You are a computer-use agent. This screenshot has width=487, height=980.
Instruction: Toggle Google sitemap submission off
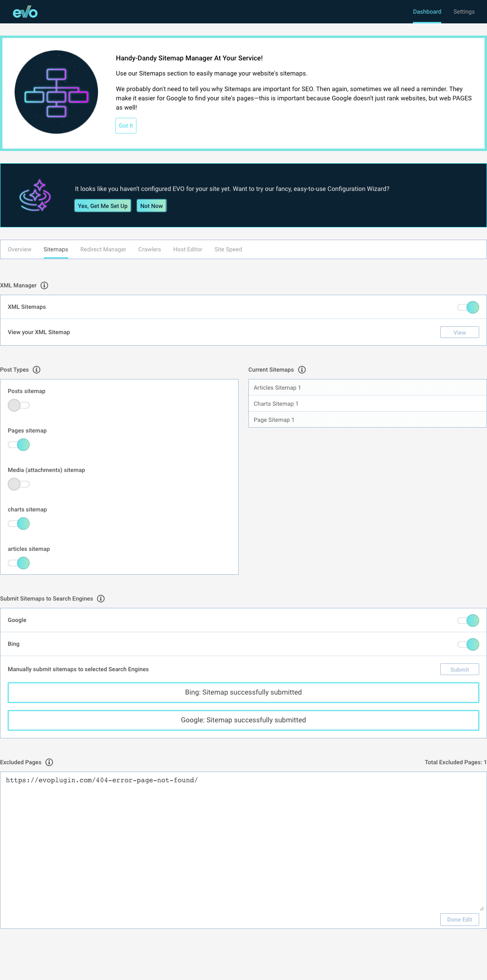point(468,621)
